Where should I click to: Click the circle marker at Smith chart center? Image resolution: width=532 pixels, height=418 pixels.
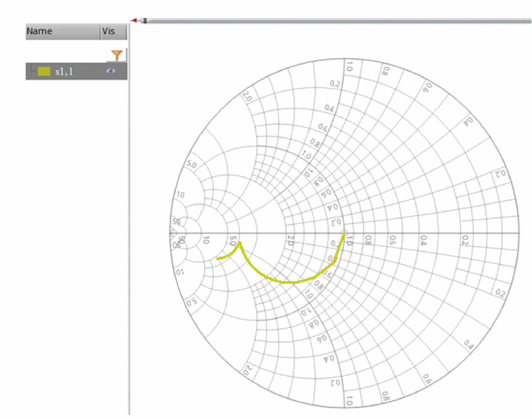pyautogui.click(x=344, y=234)
